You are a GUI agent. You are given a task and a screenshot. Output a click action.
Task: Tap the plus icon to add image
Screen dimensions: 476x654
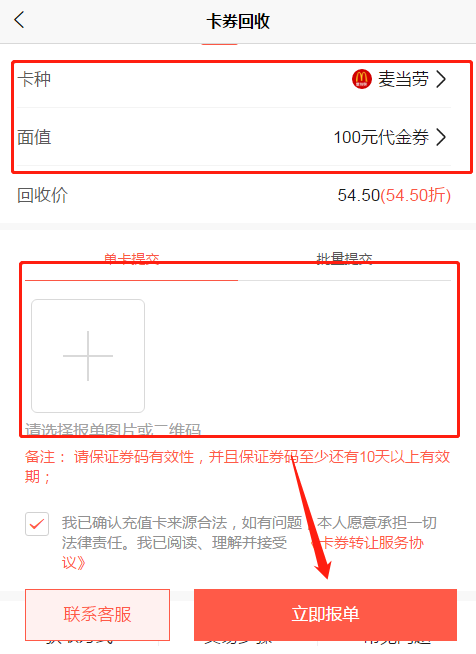pyautogui.click(x=88, y=356)
